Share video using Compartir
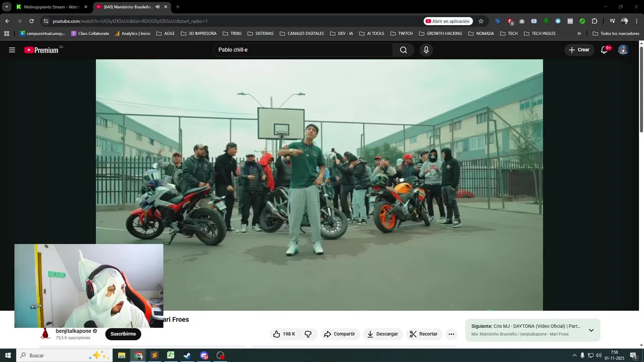The image size is (644, 362). 340,334
